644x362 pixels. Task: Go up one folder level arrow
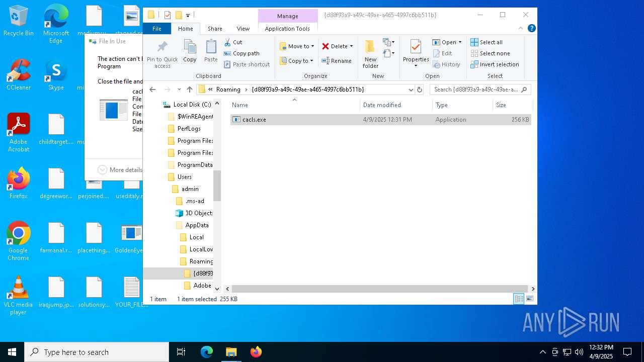190,89
